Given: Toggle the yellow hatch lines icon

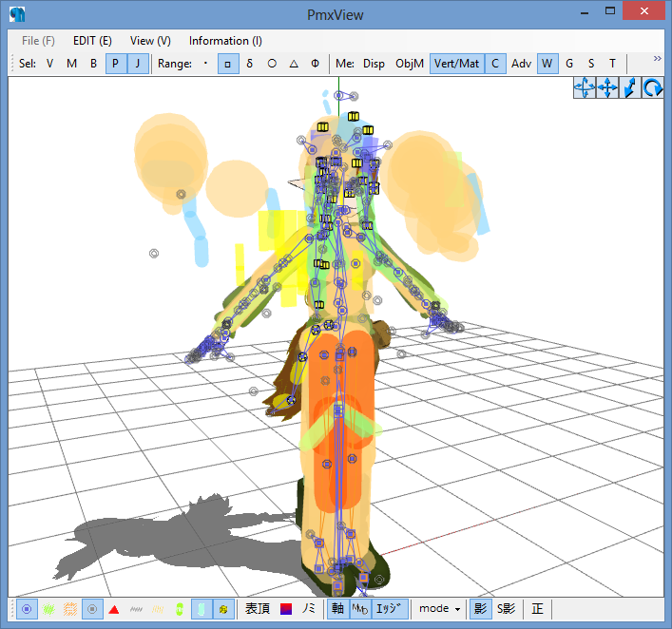Looking at the screenshot, I should (158, 609).
